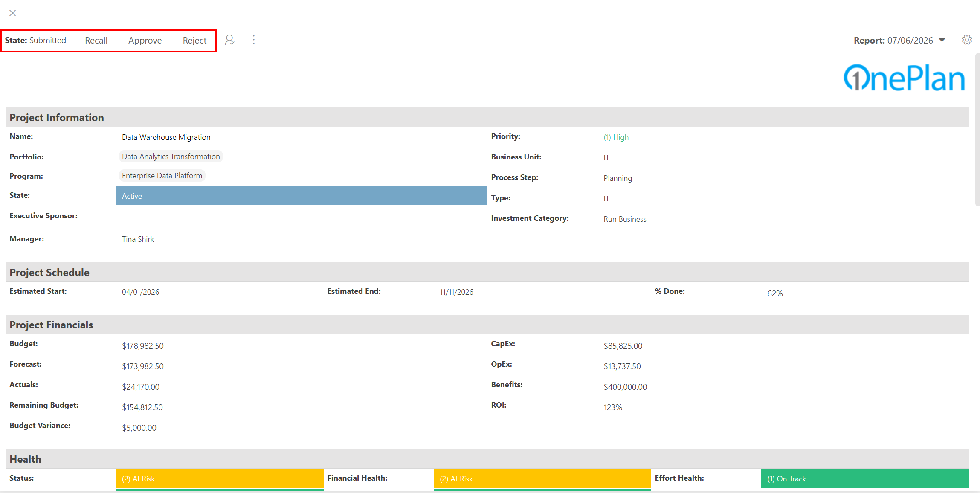Click the High priority value

pyautogui.click(x=616, y=137)
